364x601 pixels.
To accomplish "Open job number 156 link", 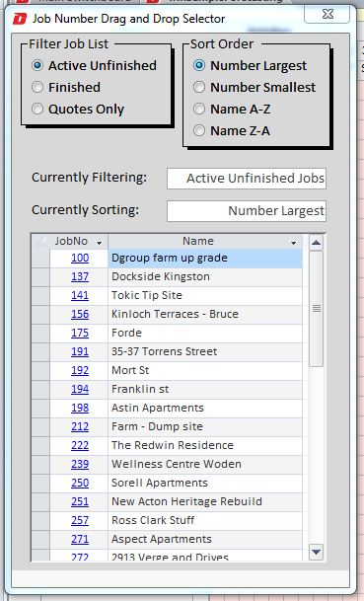I will (x=80, y=314).
